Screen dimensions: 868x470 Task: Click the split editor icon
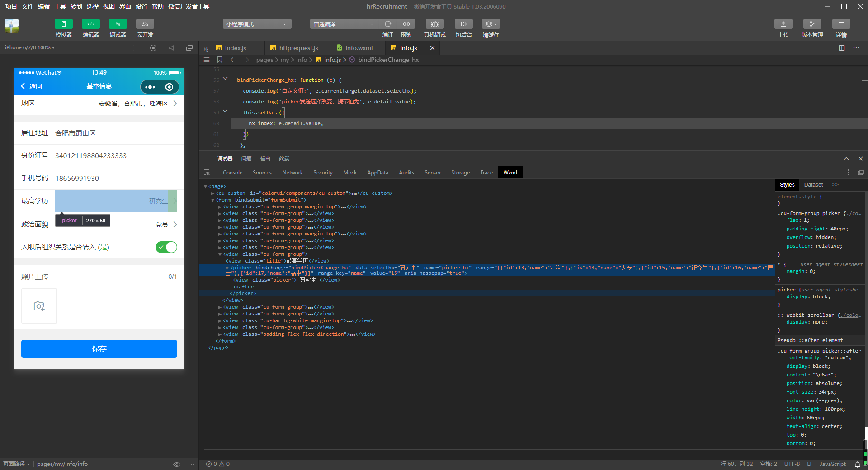842,48
